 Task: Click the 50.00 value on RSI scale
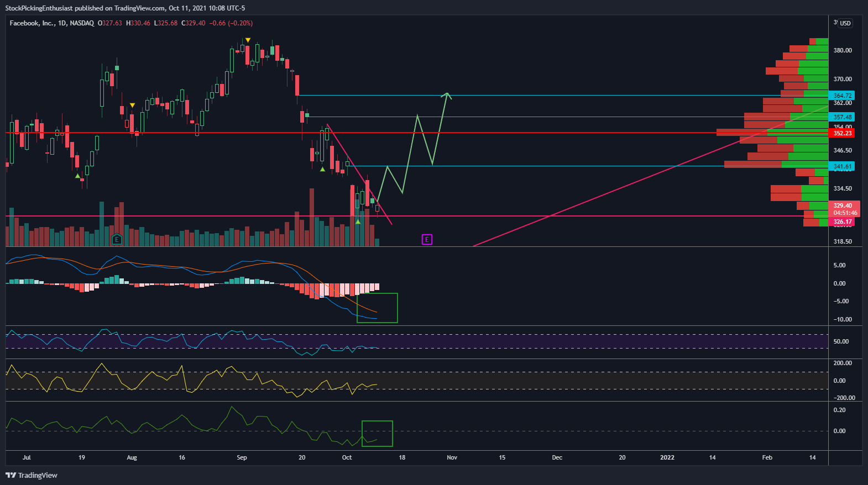coord(841,341)
